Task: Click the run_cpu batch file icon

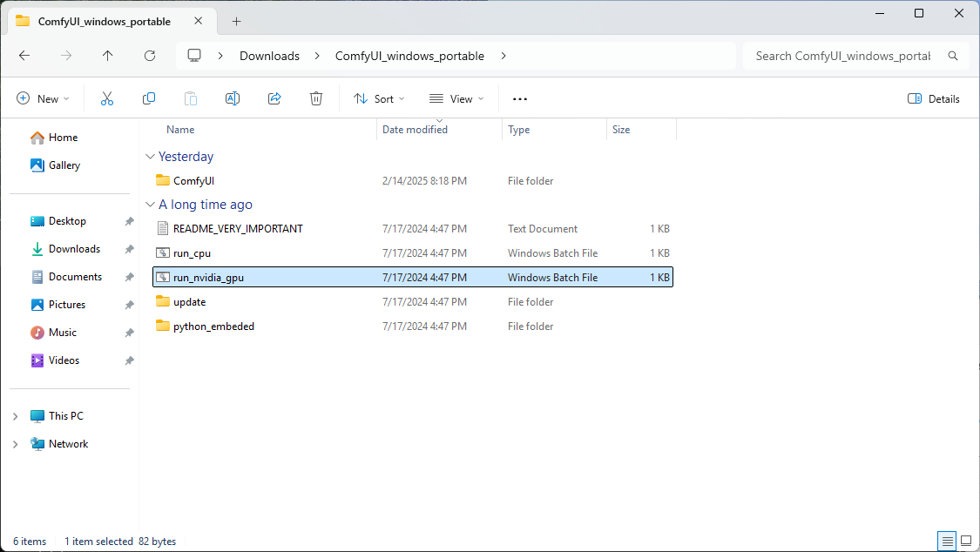Action: coord(163,252)
